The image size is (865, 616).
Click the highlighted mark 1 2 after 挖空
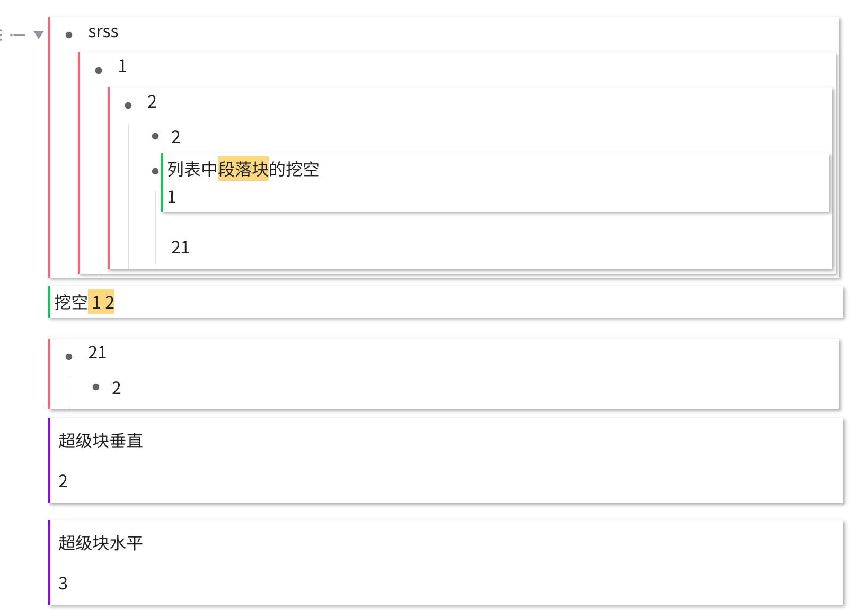(x=101, y=303)
